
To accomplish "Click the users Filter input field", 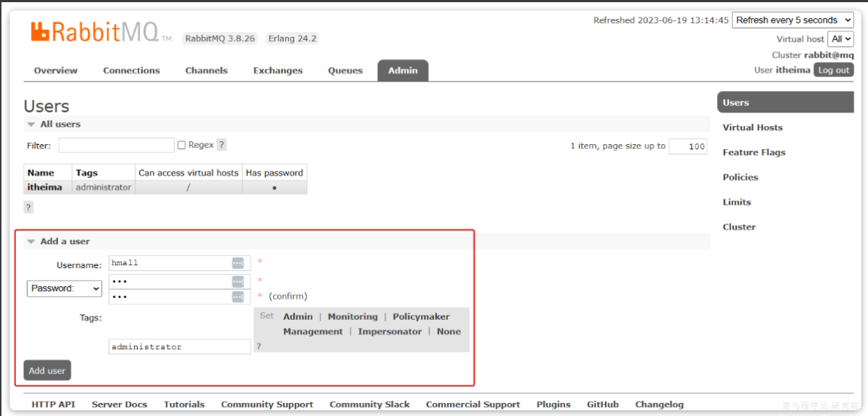I will [117, 145].
